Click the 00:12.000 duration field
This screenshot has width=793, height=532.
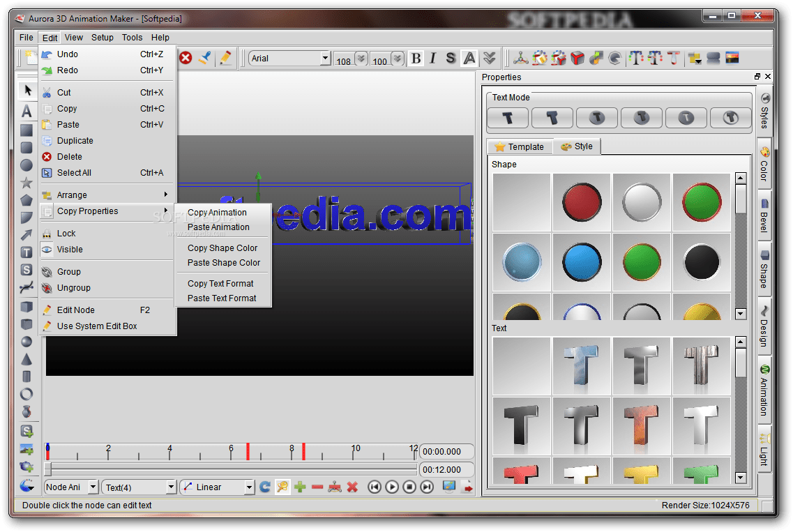coord(446,470)
